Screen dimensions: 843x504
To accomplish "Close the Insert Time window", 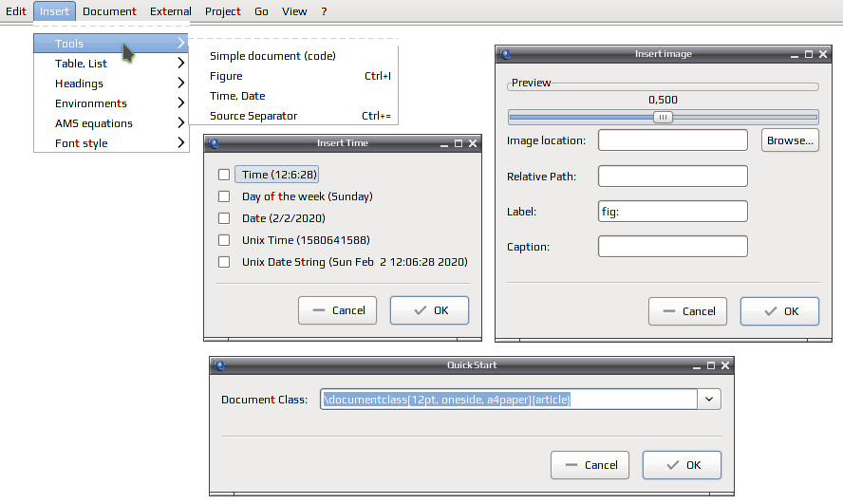I will [473, 143].
